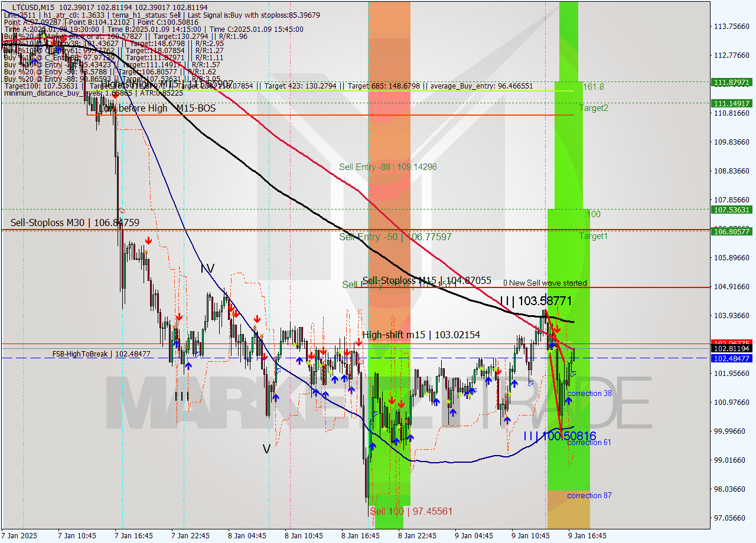The width and height of the screenshot is (756, 543).
Task: Click '0 New Sell wave started' text
Action: [x=545, y=283]
